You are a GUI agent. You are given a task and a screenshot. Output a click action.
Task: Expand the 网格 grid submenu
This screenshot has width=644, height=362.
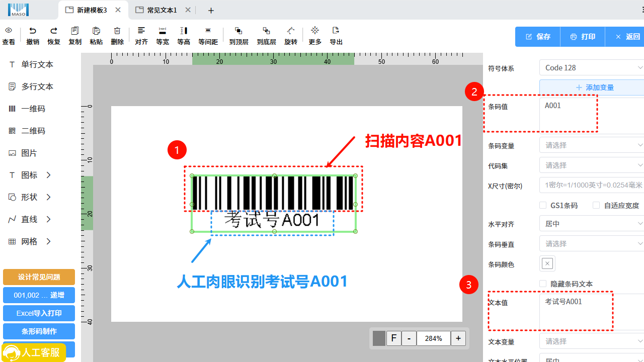point(49,241)
